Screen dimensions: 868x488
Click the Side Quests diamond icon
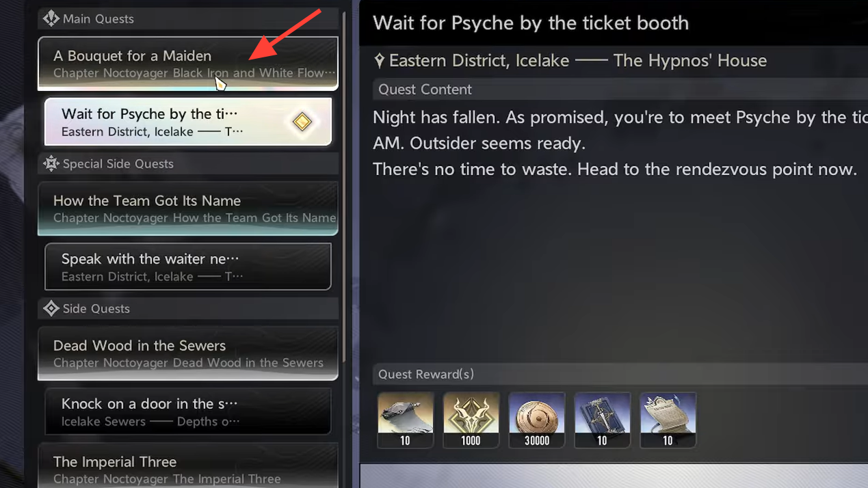click(x=51, y=308)
